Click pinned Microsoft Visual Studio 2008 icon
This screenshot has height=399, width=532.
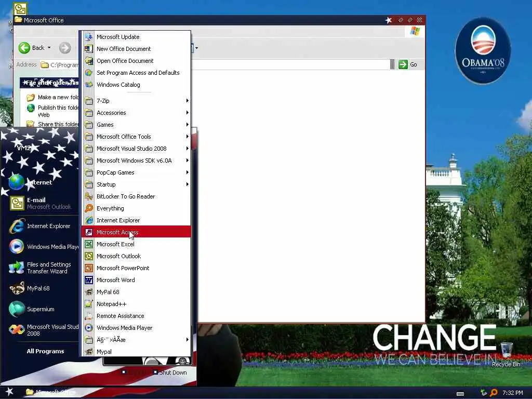coord(17,330)
